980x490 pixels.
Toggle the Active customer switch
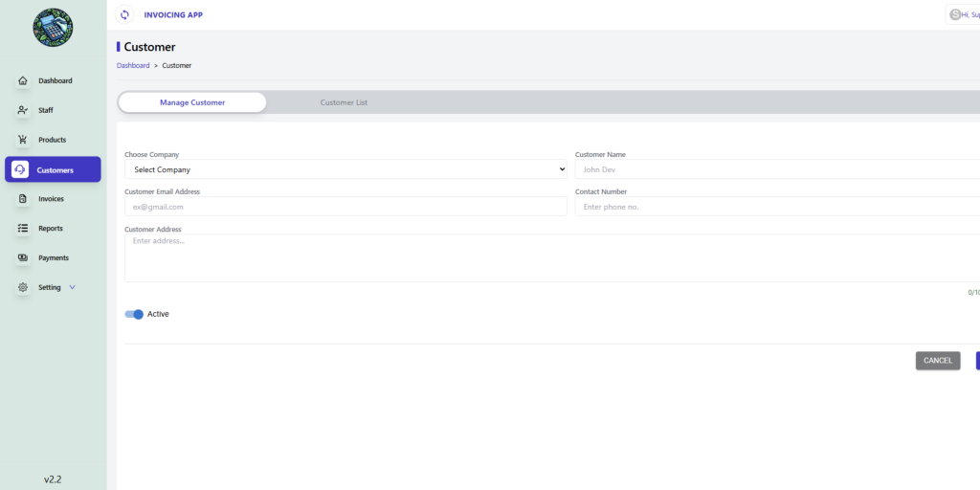pyautogui.click(x=134, y=314)
